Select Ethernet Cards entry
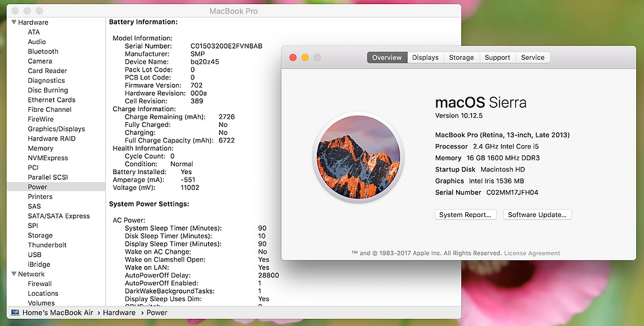The height and width of the screenshot is (326, 644). point(51,100)
